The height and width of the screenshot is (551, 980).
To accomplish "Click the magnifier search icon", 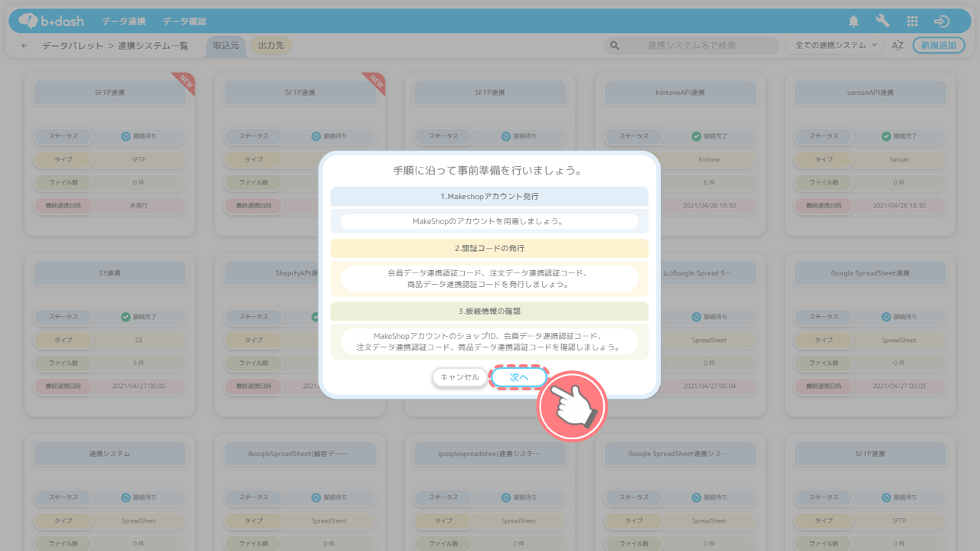I will 614,46.
